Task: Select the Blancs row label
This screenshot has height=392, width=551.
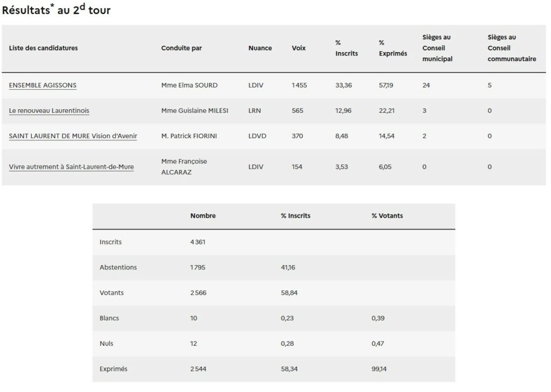Action: [x=109, y=318]
